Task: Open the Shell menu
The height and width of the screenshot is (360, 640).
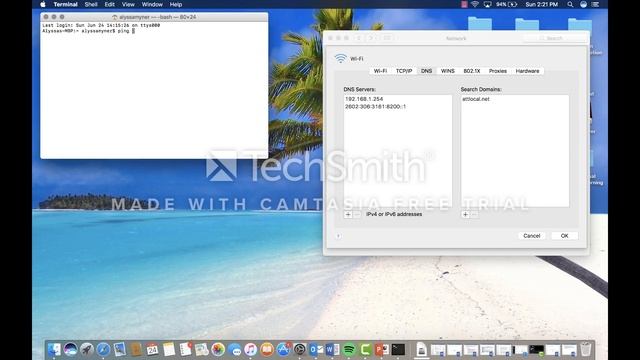Action: [91, 4]
